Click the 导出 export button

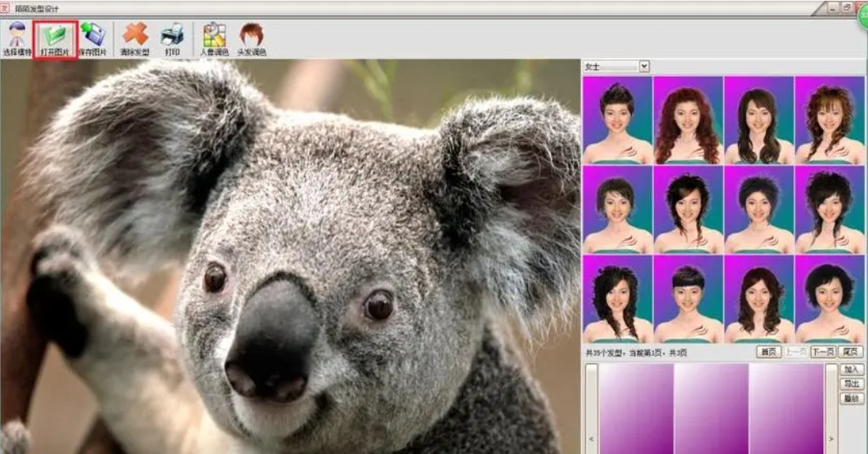coord(852,383)
